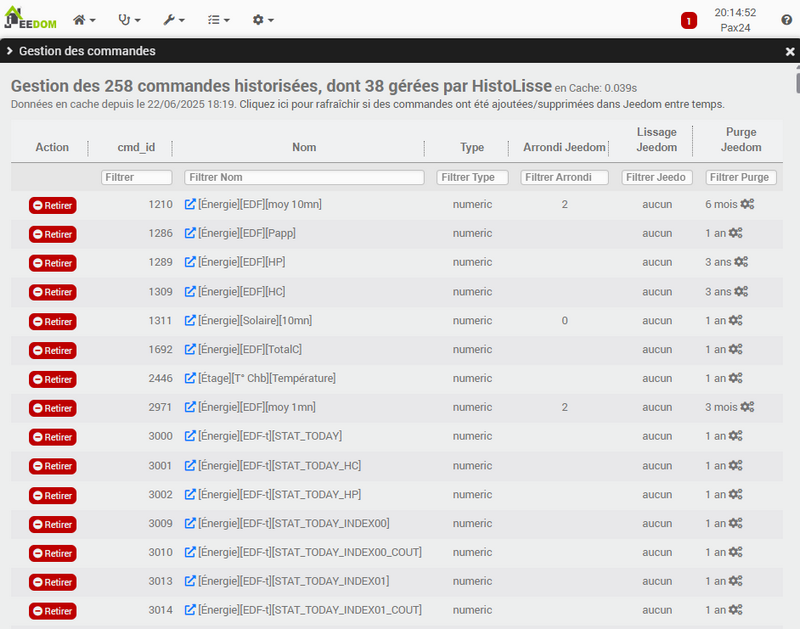The image size is (800, 629).
Task: Retirer command 1311 Solaire 10mn
Action: point(53,322)
